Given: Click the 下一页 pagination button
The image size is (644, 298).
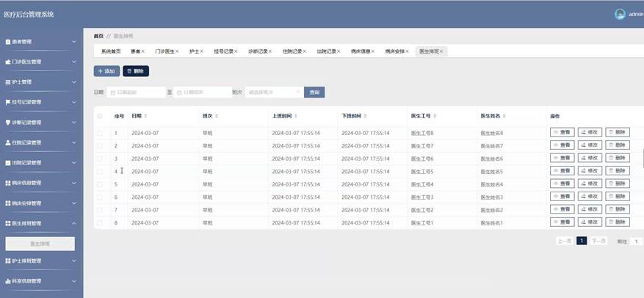Looking at the screenshot, I should click(x=598, y=241).
